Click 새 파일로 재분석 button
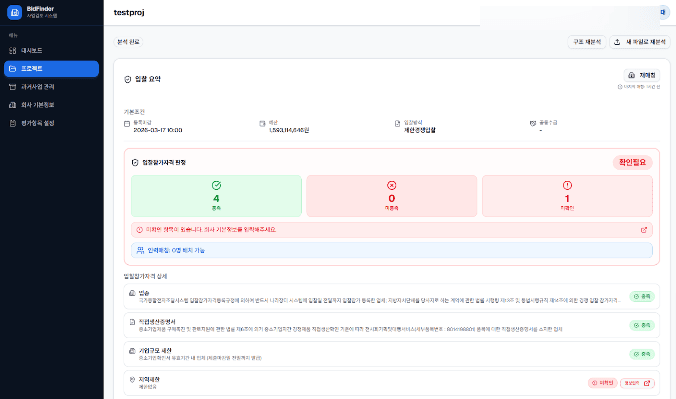Viewport: 676px width, 399px height. 640,42
